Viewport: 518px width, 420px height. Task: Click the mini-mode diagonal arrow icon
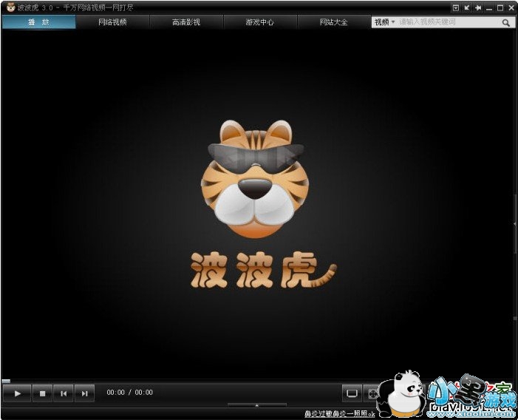[467, 7]
